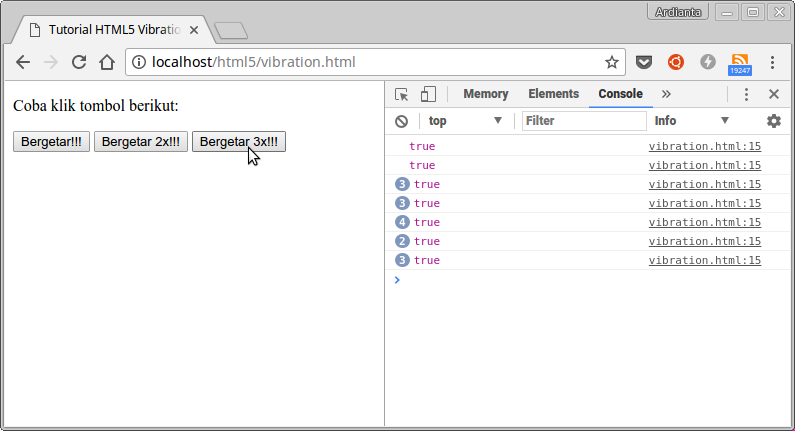Click the inspect element picker icon
This screenshot has height=431, width=795.
tap(402, 94)
